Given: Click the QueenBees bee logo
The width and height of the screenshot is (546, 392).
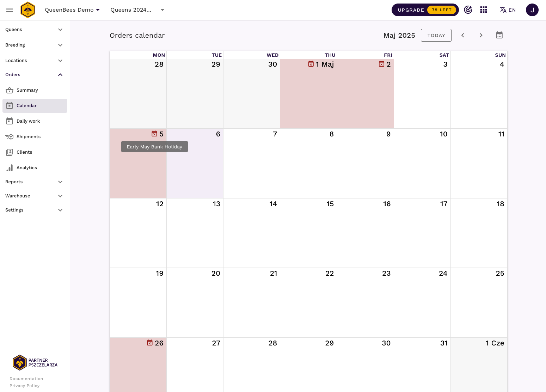Looking at the screenshot, I should (x=28, y=10).
